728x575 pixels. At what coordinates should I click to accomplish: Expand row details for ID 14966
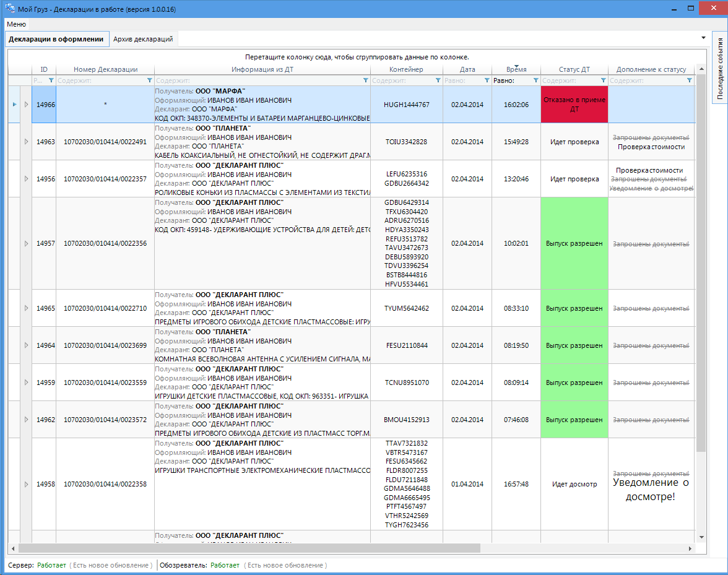[x=26, y=105]
